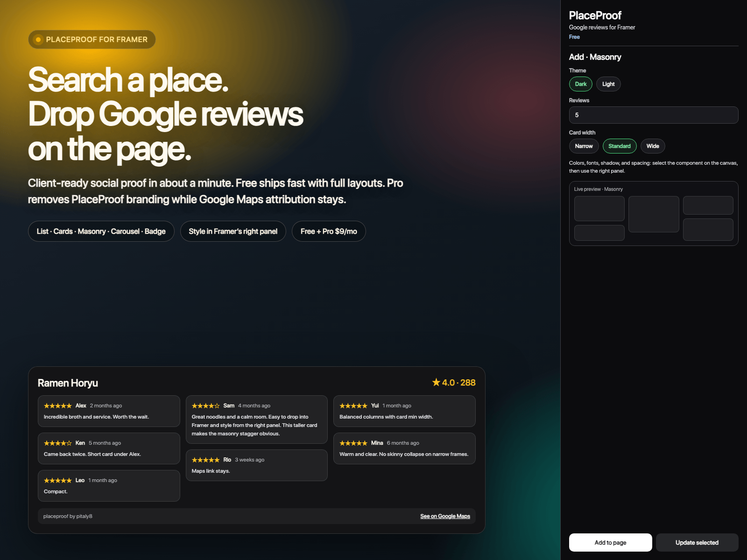Viewport: 747px width, 560px height.
Task: Click the text 'Incredible broth and service. Worth the wait.'
Action: tap(97, 417)
